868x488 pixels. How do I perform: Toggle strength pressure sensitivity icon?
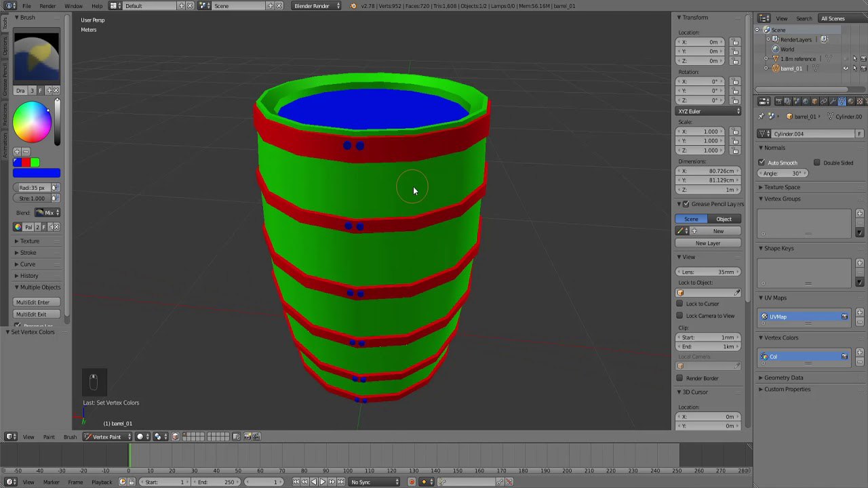55,199
